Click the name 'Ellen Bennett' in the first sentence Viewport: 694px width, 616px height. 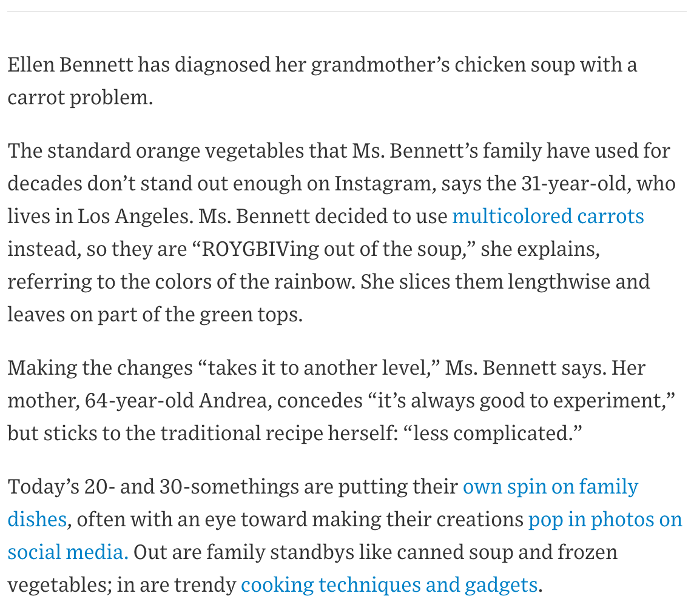click(70, 64)
